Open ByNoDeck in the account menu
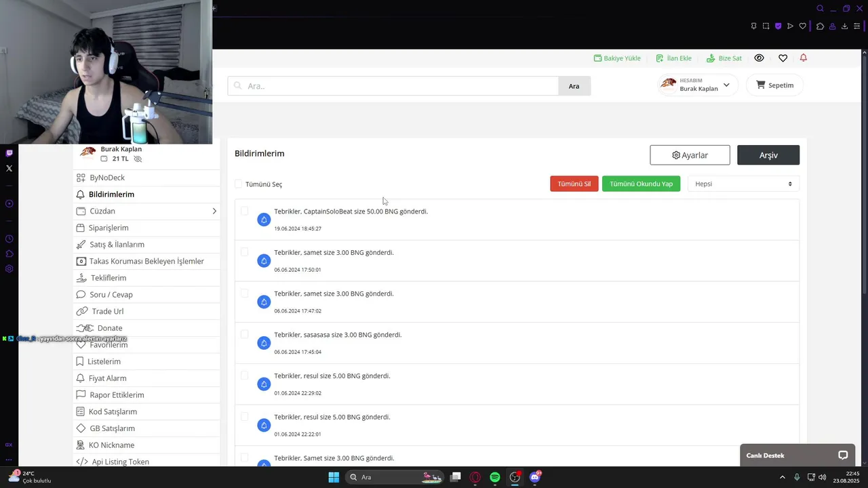The width and height of the screenshot is (868, 488). point(146,178)
